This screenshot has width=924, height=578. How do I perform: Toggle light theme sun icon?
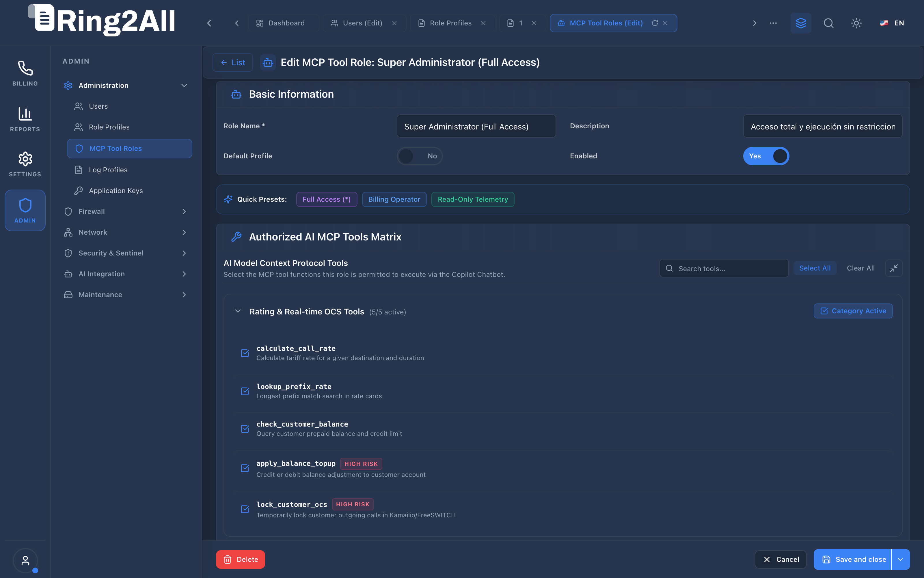click(856, 23)
